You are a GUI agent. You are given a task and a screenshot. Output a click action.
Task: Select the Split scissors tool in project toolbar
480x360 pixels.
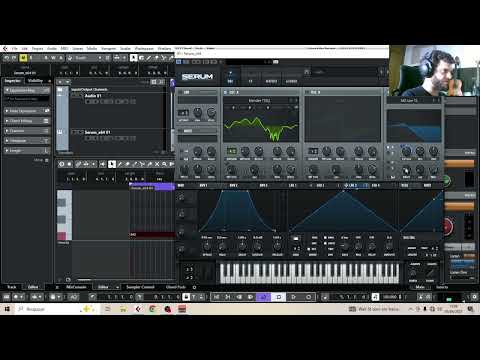(164, 58)
